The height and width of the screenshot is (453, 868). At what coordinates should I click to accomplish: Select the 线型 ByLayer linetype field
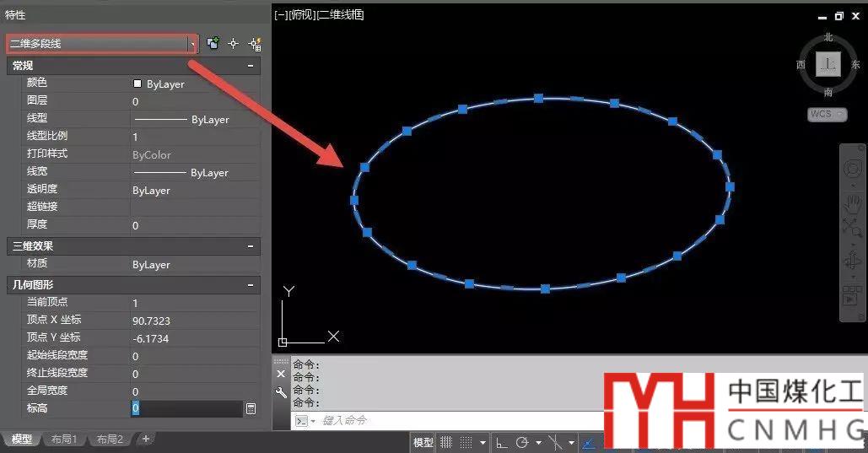click(x=195, y=119)
